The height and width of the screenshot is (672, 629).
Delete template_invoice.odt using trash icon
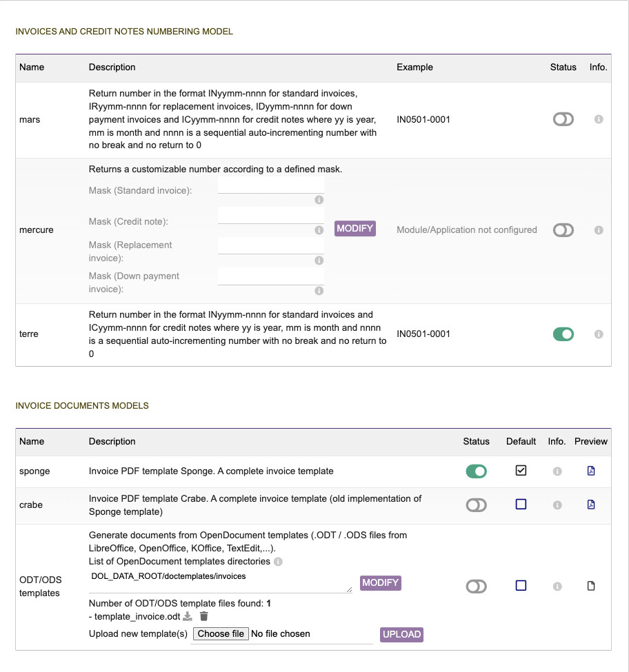[x=203, y=616]
